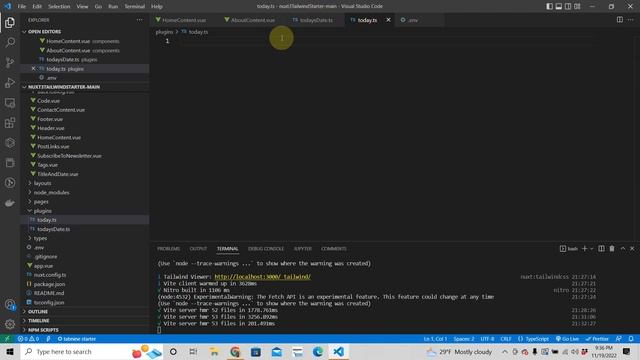Kill the terminal with trash icon
Image resolution: width=640 pixels, height=360 pixels.
612,249
